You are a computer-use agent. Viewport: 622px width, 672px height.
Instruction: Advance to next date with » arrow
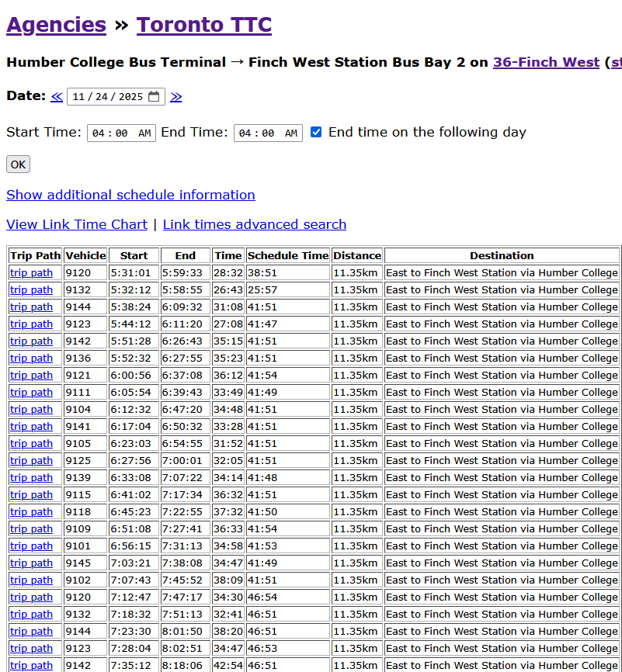[176, 97]
